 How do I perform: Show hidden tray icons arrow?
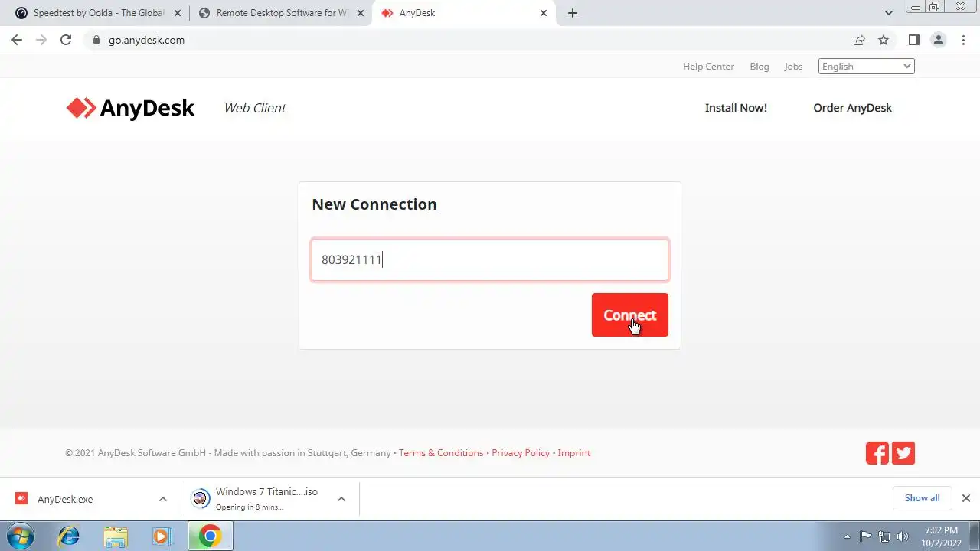[847, 536]
